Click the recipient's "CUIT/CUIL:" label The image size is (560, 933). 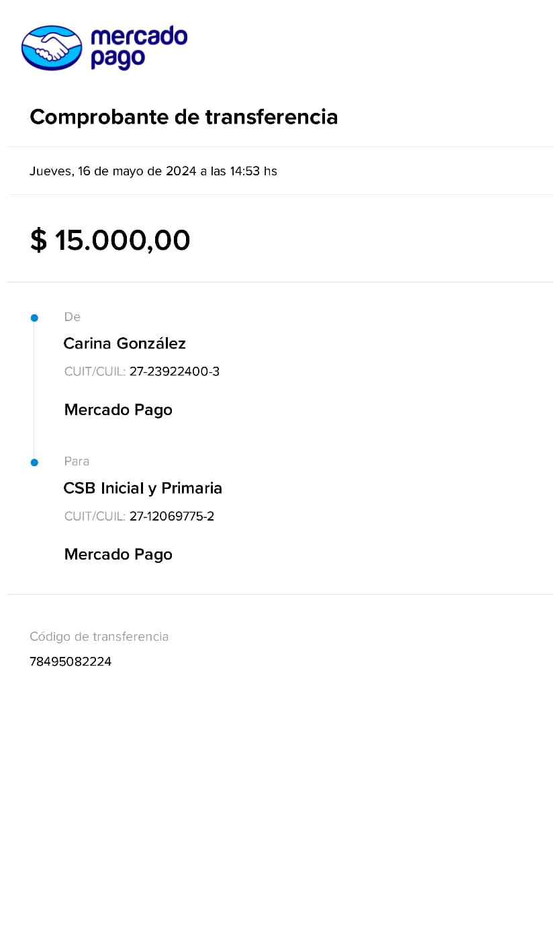(x=95, y=517)
